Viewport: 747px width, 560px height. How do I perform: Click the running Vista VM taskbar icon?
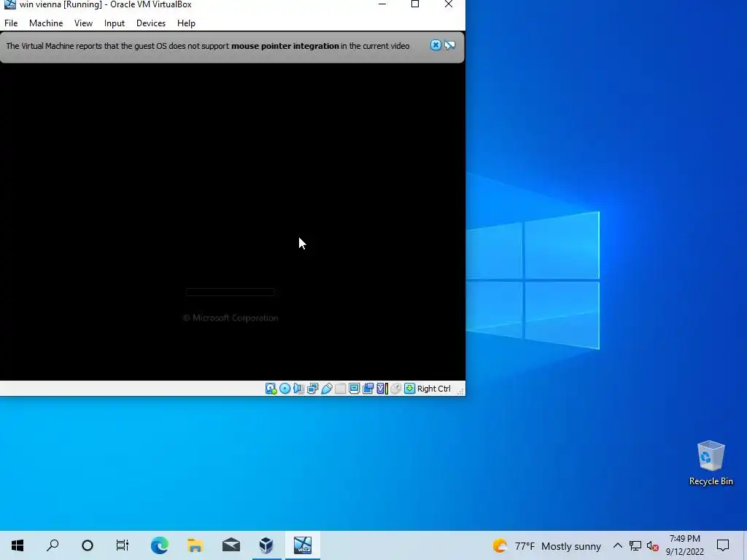click(303, 545)
